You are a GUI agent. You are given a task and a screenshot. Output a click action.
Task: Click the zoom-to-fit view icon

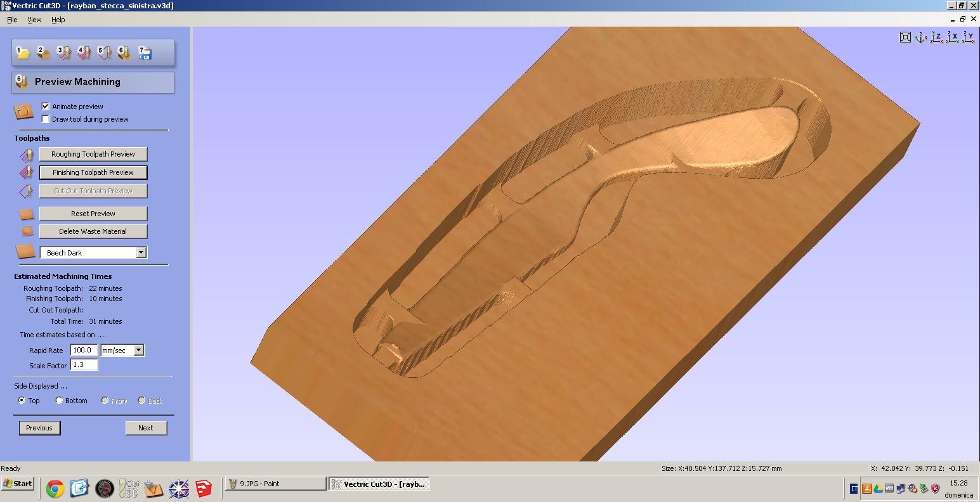click(906, 37)
